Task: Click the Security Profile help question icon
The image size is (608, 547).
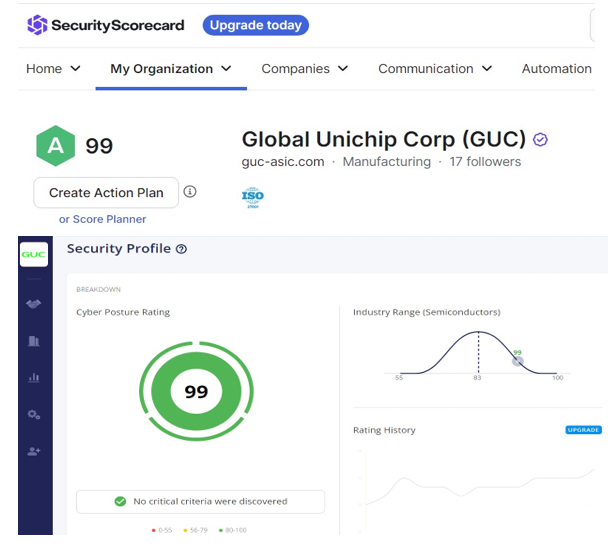Action: pyautogui.click(x=181, y=249)
